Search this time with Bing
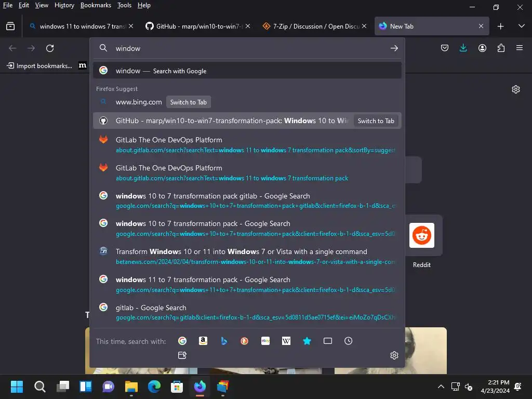The image size is (532, 399). pos(224,341)
